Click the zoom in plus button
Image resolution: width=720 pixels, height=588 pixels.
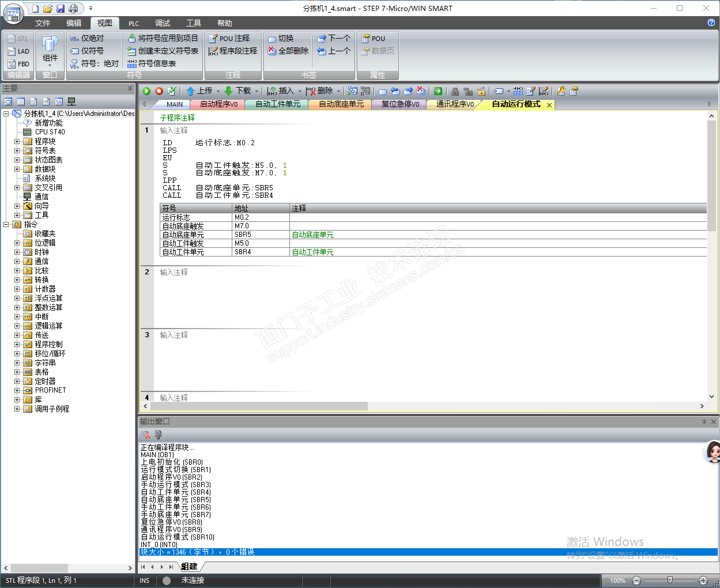pyautogui.click(x=703, y=581)
